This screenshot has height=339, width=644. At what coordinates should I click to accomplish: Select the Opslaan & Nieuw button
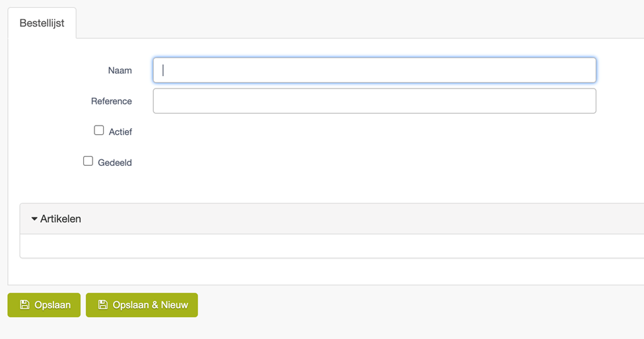142,305
